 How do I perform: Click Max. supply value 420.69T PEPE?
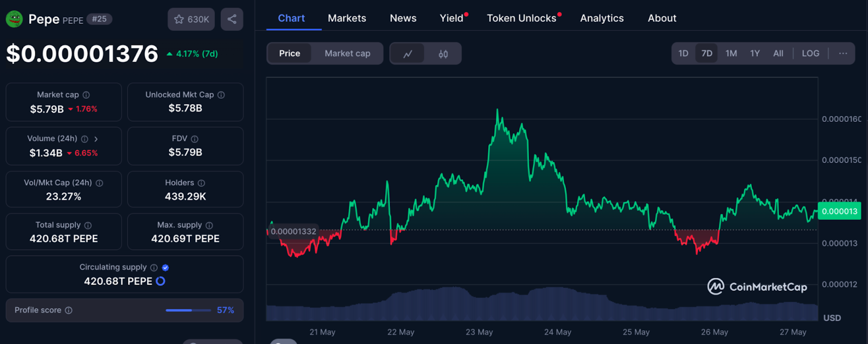tap(186, 239)
